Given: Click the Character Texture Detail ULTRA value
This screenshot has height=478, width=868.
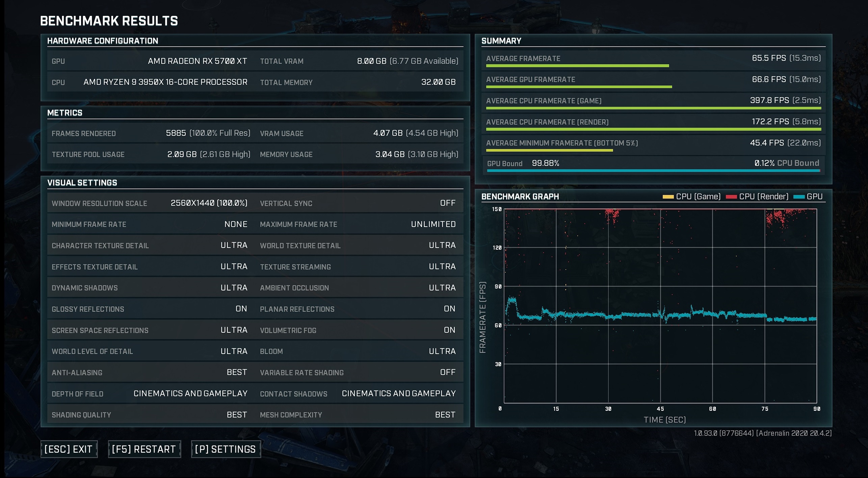Looking at the screenshot, I should pos(234,245).
